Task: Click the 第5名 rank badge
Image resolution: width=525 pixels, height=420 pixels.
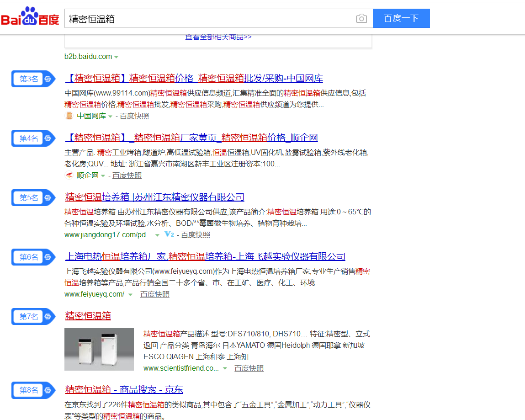Action: pos(33,197)
